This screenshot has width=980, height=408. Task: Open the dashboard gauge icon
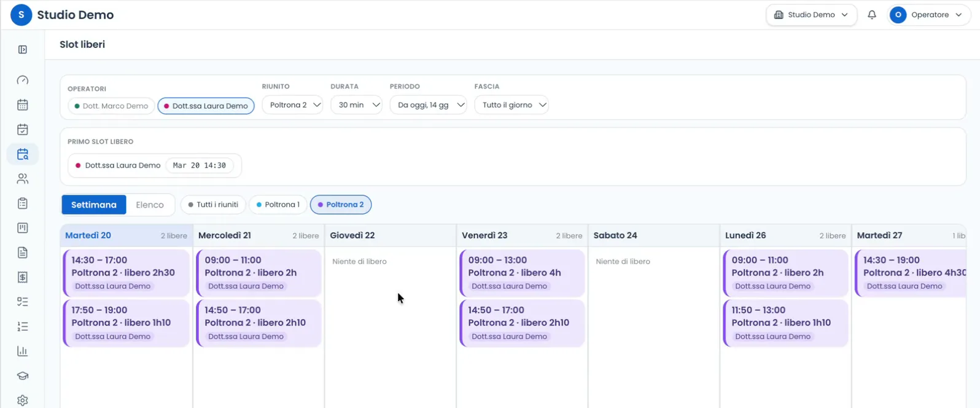click(x=23, y=80)
